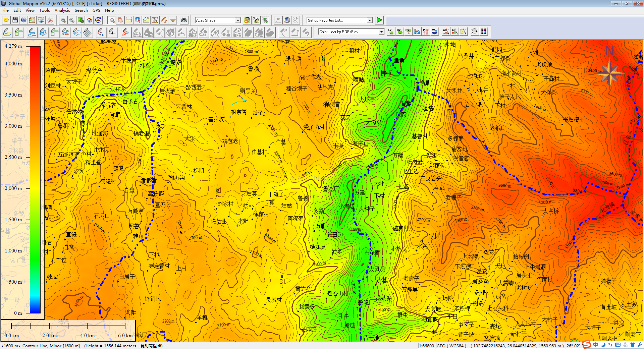Toggle Lidar MV medium vegetation filter
This screenshot has width=644, height=349.
[399, 32]
